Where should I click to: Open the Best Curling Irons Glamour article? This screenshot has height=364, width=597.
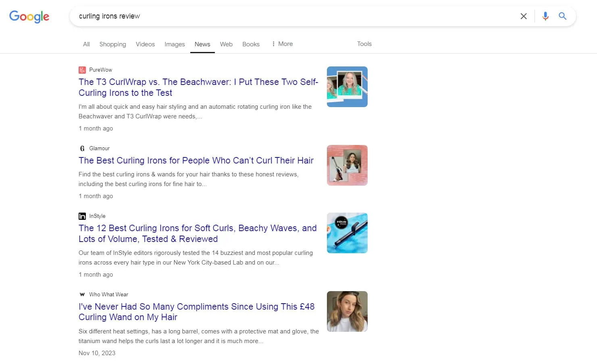(x=196, y=161)
